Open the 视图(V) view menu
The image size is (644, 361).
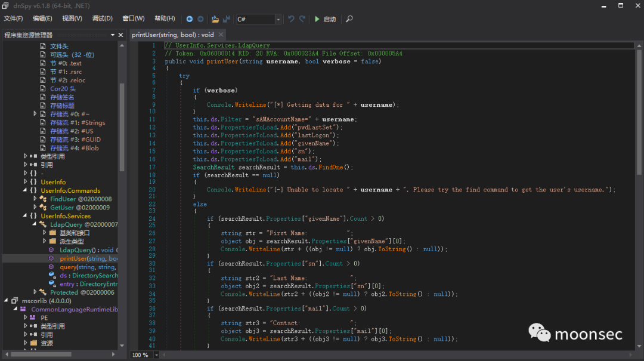coord(72,18)
